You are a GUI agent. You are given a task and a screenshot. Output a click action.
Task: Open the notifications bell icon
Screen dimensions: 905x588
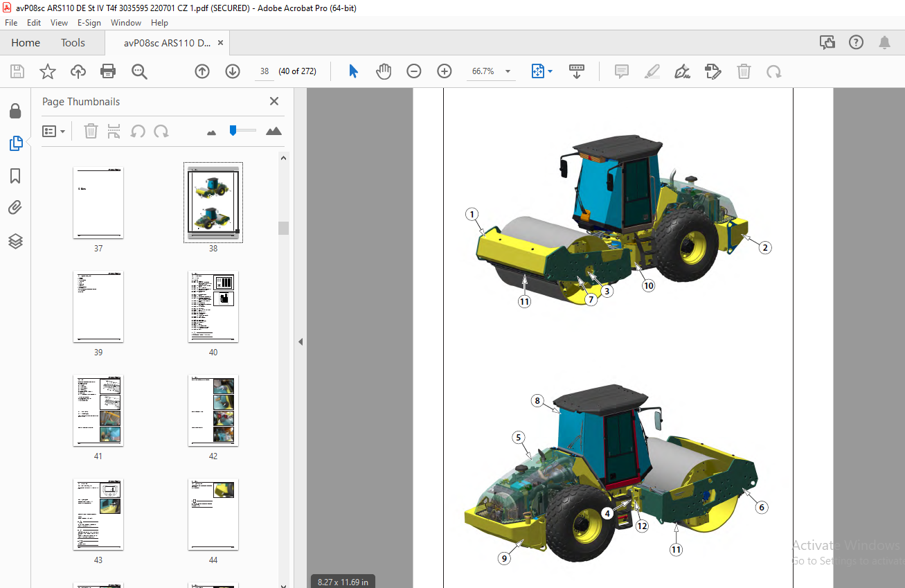coord(884,43)
